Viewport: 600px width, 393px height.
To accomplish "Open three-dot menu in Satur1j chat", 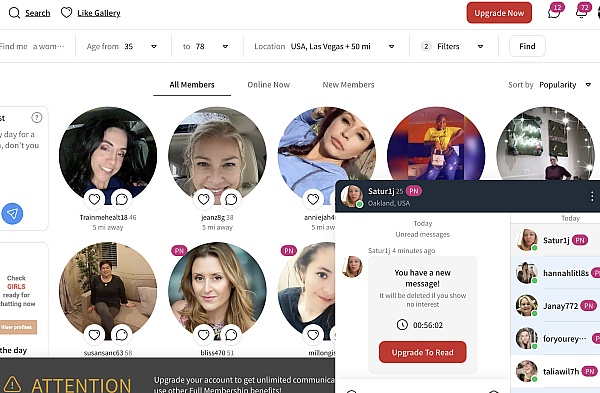I will click(592, 197).
